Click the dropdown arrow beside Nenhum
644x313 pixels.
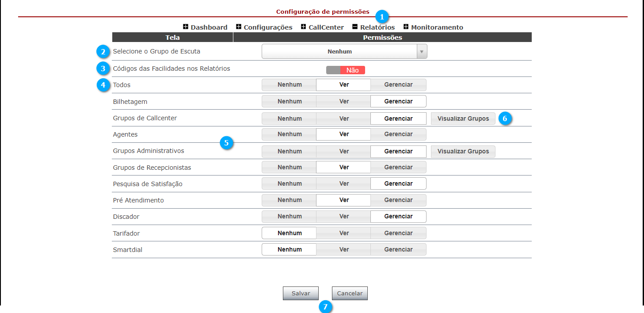[422, 51]
